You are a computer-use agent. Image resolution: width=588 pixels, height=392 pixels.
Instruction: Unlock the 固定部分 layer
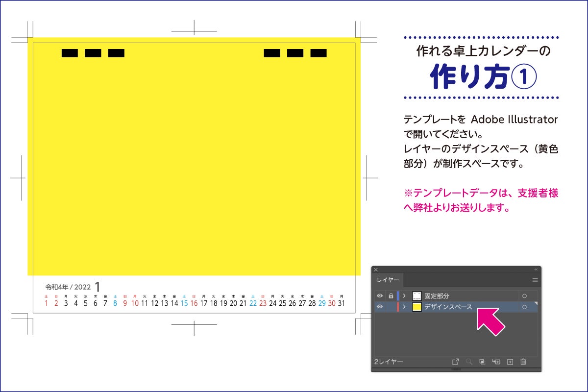(391, 296)
